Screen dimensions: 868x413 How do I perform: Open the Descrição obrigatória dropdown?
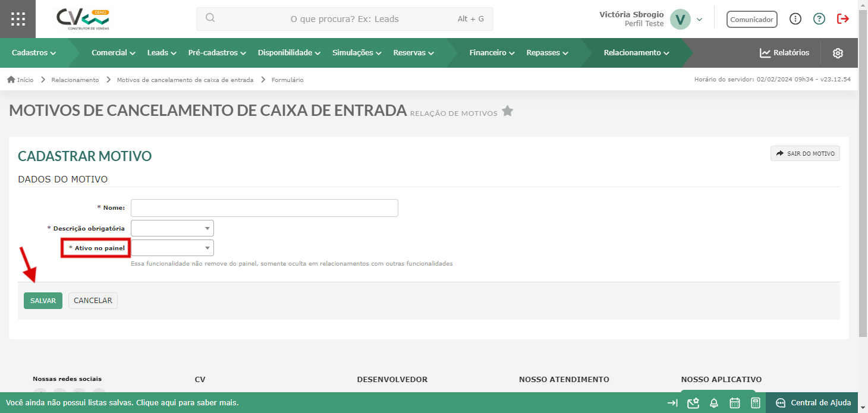(172, 228)
